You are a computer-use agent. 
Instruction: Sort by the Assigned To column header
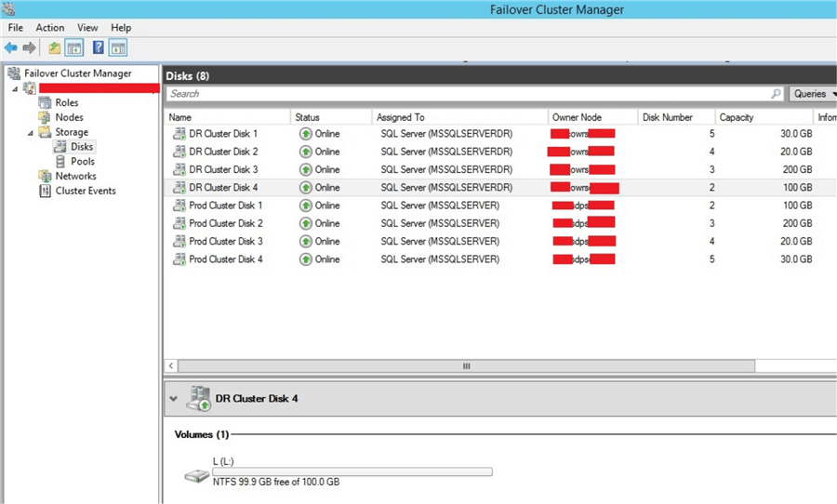click(459, 117)
